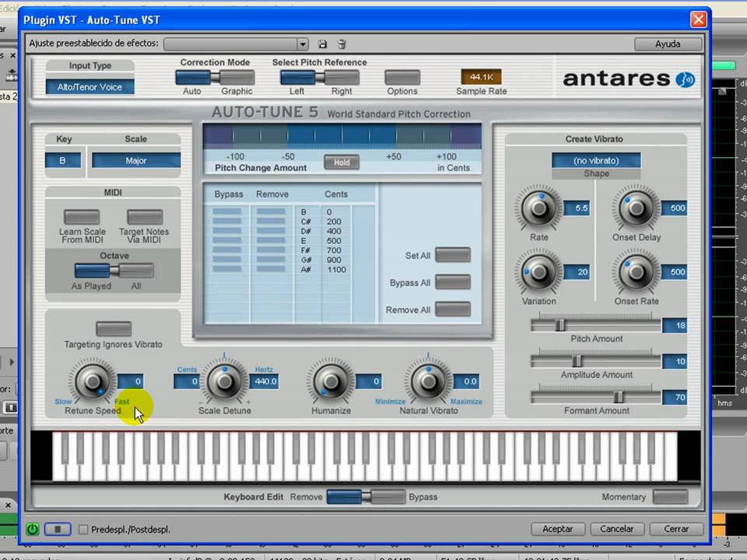Screen dimensions: 747x560
Task: Click the Hertz 440.0 value field
Action: [264, 381]
